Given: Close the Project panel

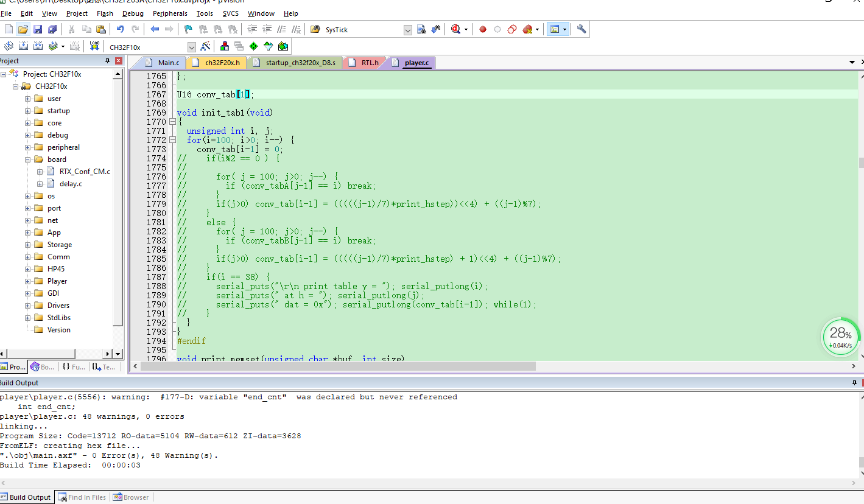Looking at the screenshot, I should click(x=119, y=61).
